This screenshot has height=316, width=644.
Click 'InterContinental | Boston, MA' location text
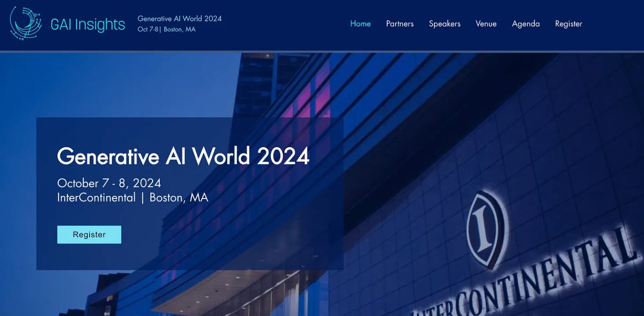click(x=133, y=198)
